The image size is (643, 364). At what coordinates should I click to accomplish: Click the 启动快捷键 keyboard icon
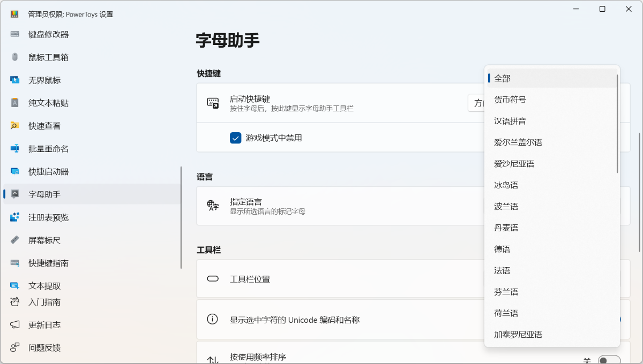213,103
